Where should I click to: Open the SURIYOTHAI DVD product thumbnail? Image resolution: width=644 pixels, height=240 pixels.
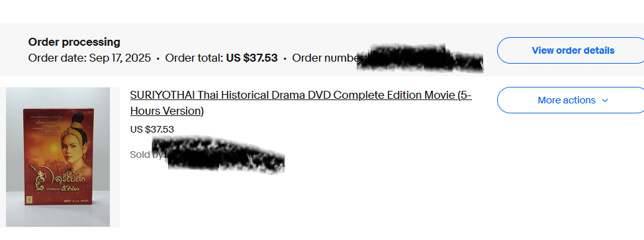(x=58, y=157)
